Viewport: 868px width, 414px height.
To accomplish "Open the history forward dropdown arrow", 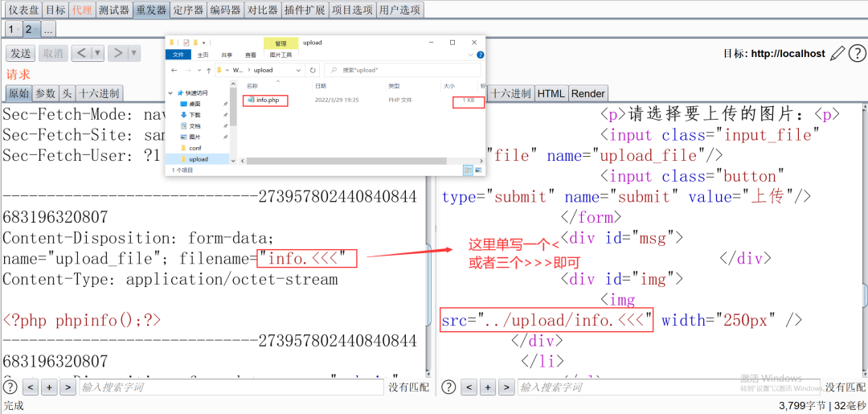I will tap(133, 53).
